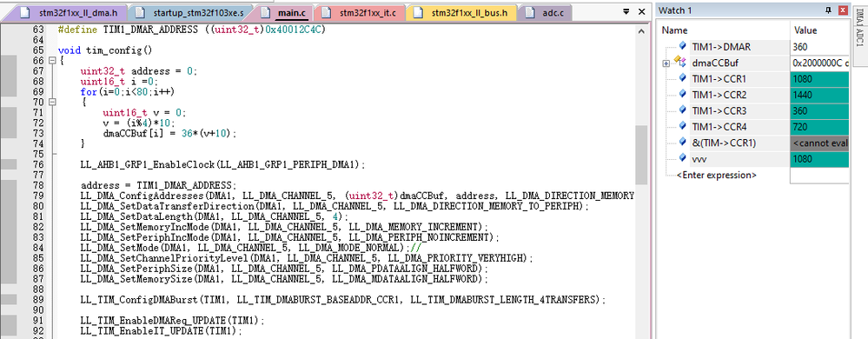Image resolution: width=868 pixels, height=339 pixels.
Task: Switch to the stm32f1xx_ll_dma.h tab
Action: (x=72, y=12)
